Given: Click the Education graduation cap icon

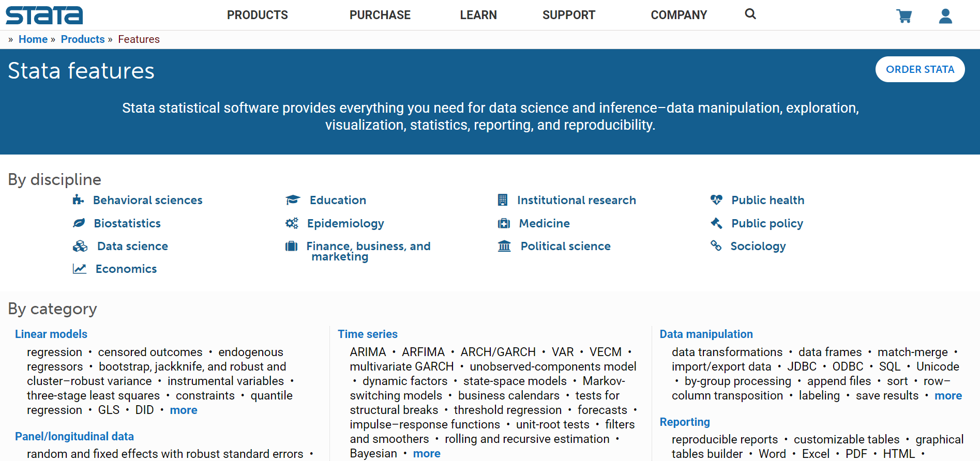Looking at the screenshot, I should (x=293, y=200).
